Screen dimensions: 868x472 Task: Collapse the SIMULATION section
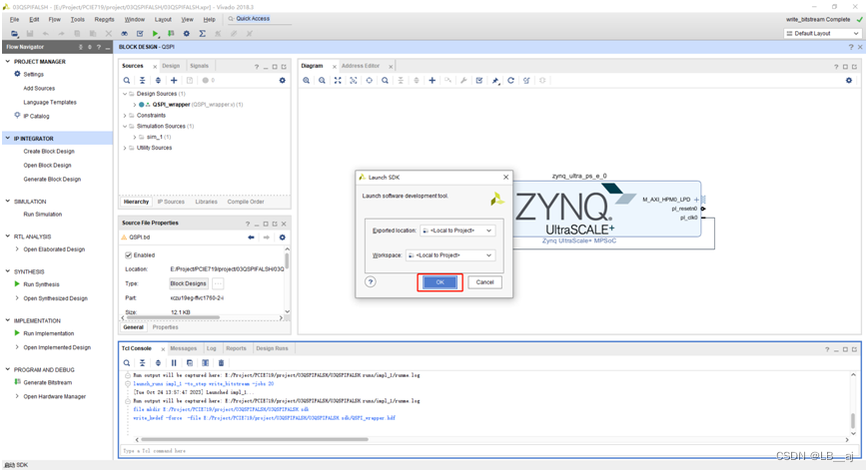point(7,202)
